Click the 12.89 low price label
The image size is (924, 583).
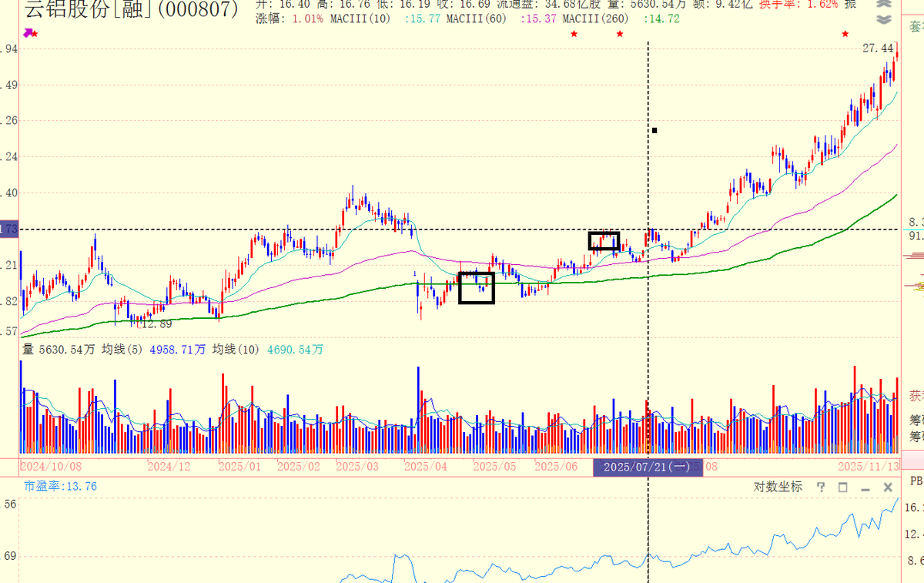pos(156,324)
